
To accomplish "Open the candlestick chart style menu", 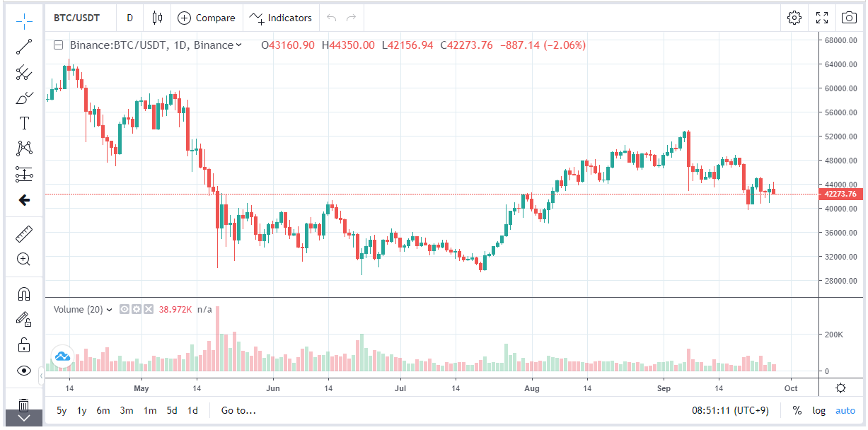I will (157, 18).
